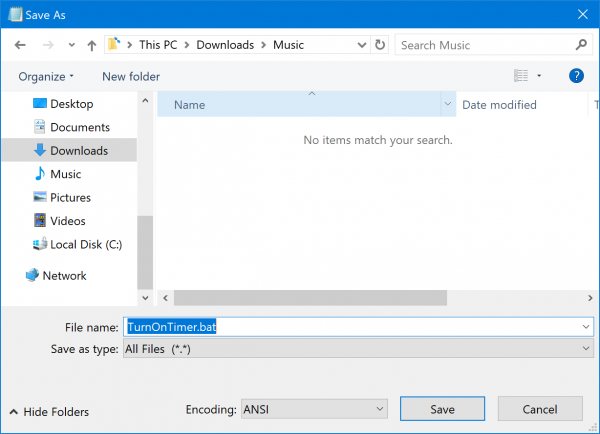
Task: Click the Back navigation arrow
Action: [20, 45]
